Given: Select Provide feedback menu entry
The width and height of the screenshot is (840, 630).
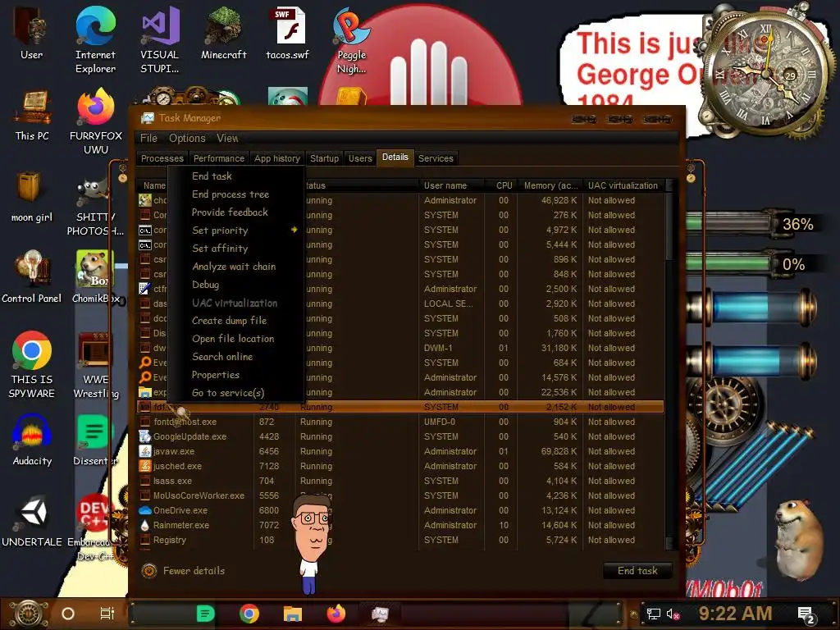Looking at the screenshot, I should [235, 212].
